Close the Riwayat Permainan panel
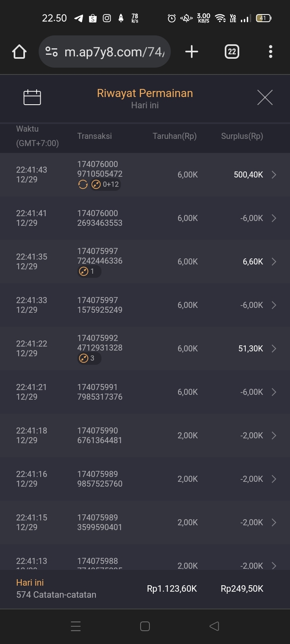The width and height of the screenshot is (290, 644). click(265, 97)
